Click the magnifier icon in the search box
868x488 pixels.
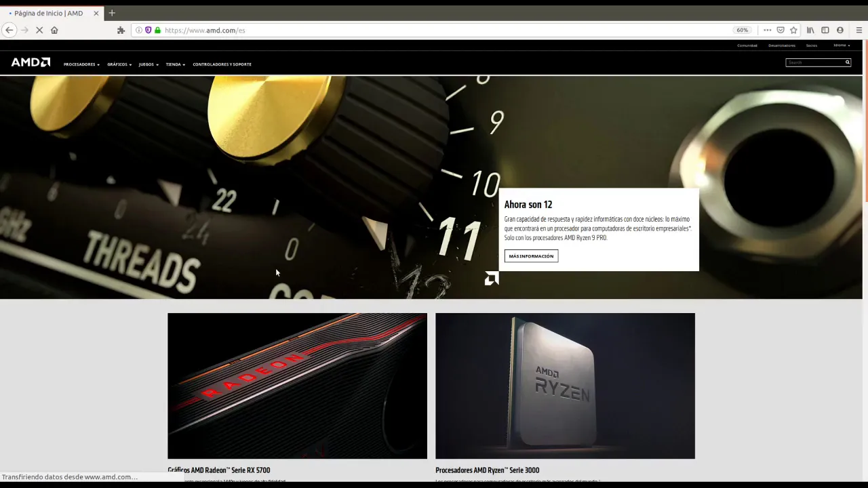click(847, 62)
